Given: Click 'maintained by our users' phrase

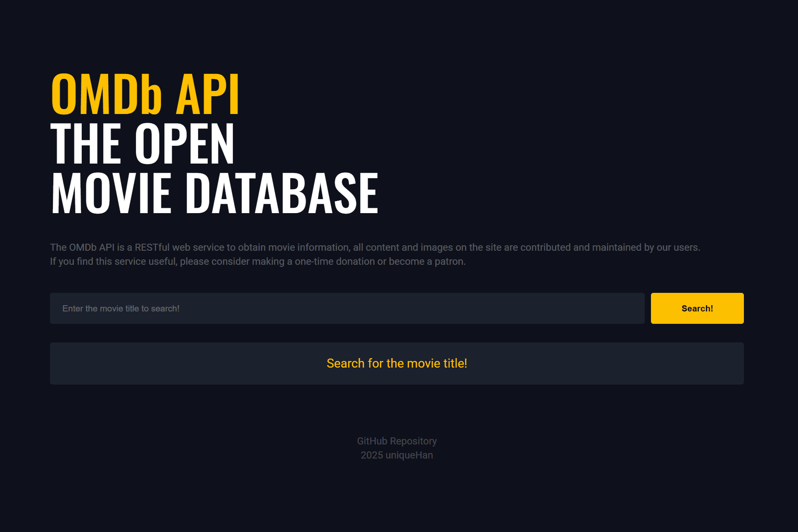Looking at the screenshot, I should 646,247.
